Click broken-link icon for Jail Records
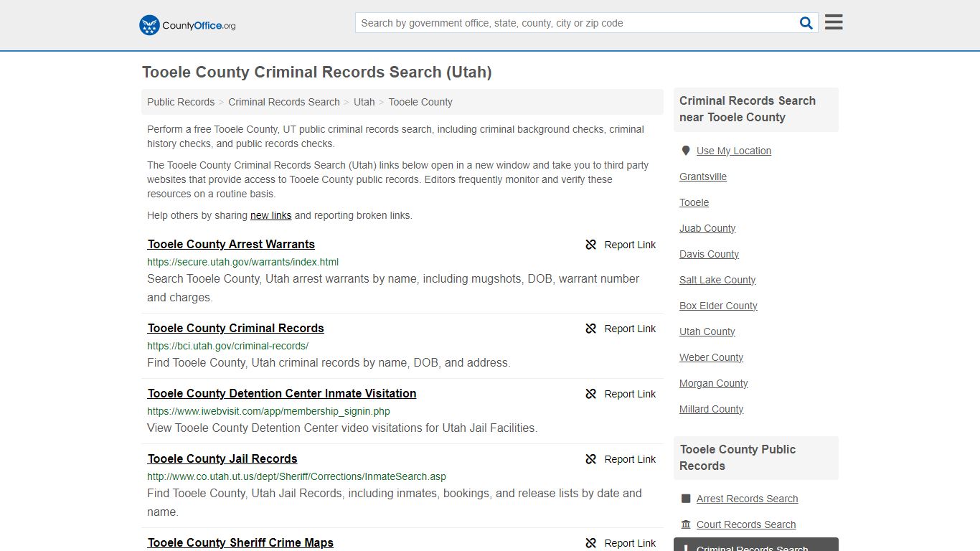980x551 pixels. 591,459
